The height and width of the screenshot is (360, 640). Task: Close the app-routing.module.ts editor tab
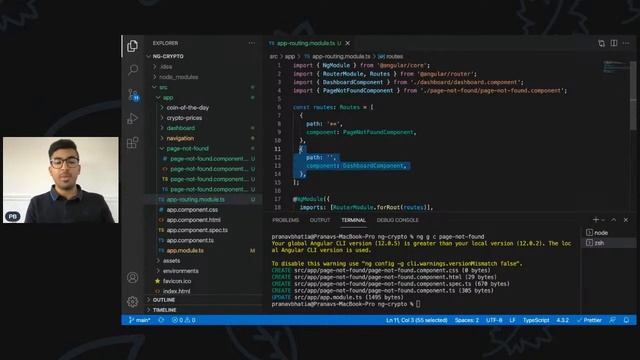point(348,43)
